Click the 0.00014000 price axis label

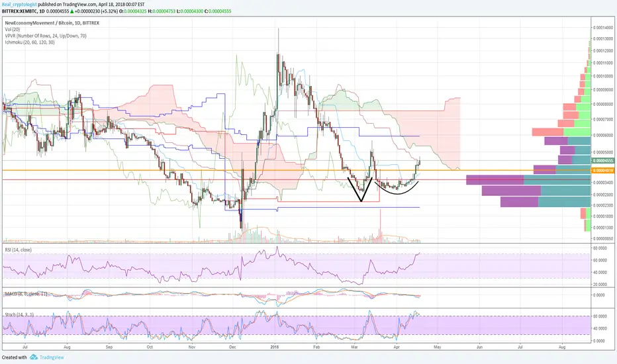pyautogui.click(x=604, y=28)
